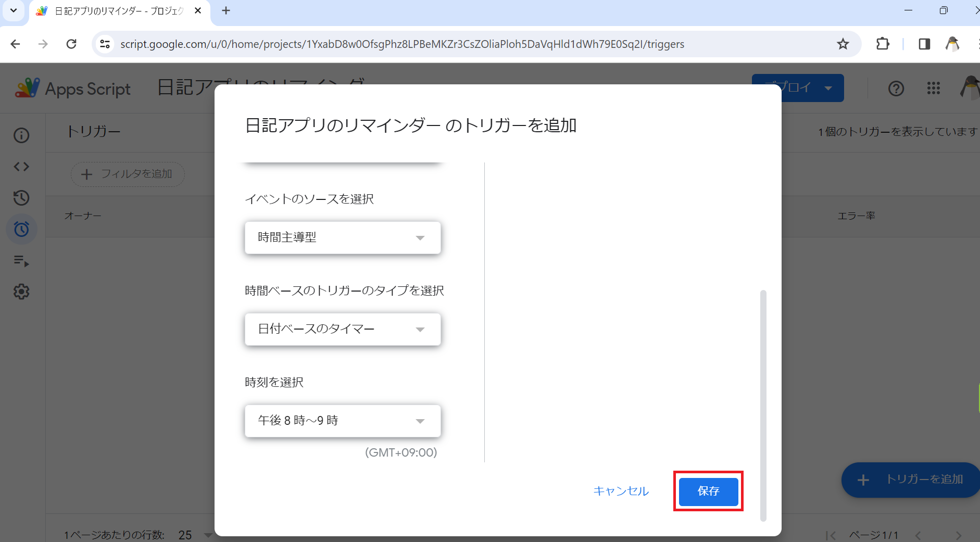The width and height of the screenshot is (980, 542).
Task: Click the フィルタを追加 chip
Action: [x=128, y=174]
